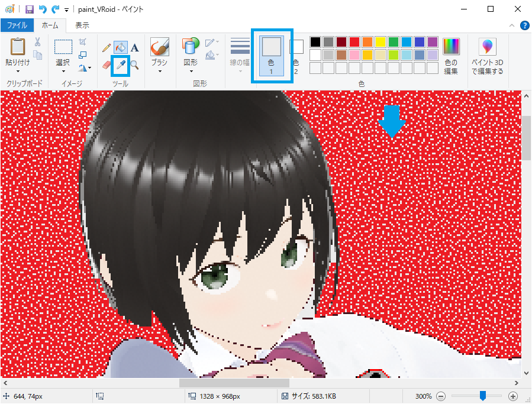
Task: Customize Quick Access Toolbar dropdown
Action: click(66, 10)
